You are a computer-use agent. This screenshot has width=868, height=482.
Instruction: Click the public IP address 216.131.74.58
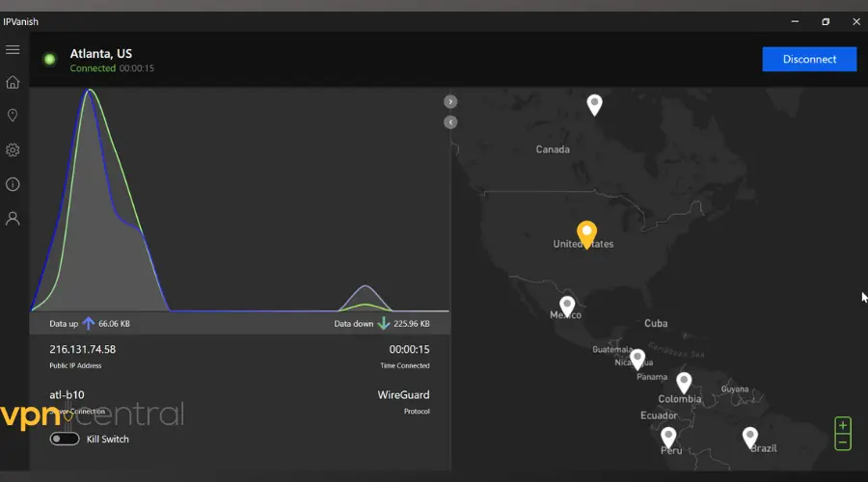[83, 349]
